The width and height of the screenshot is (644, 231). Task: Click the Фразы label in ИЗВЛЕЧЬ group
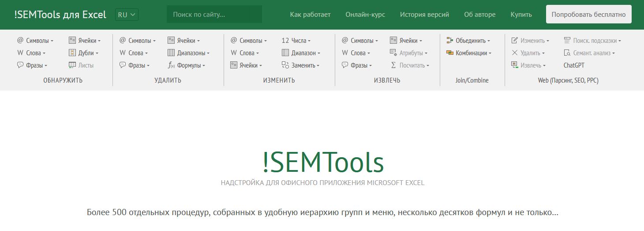point(359,65)
